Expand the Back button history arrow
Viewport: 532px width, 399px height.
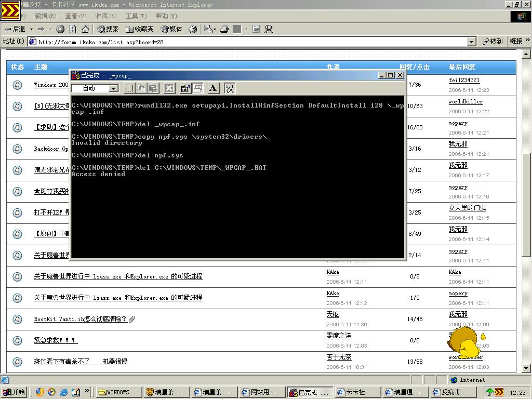[x=31, y=29]
